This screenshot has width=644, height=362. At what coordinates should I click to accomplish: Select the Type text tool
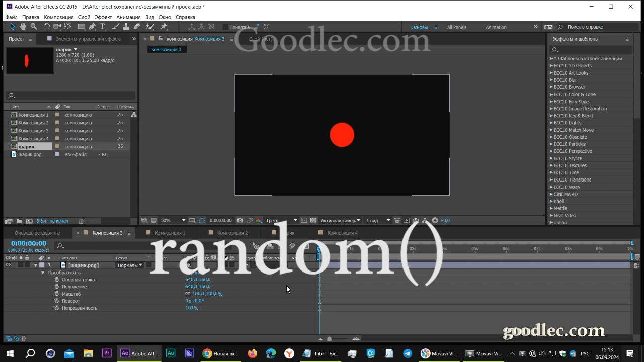click(x=102, y=26)
